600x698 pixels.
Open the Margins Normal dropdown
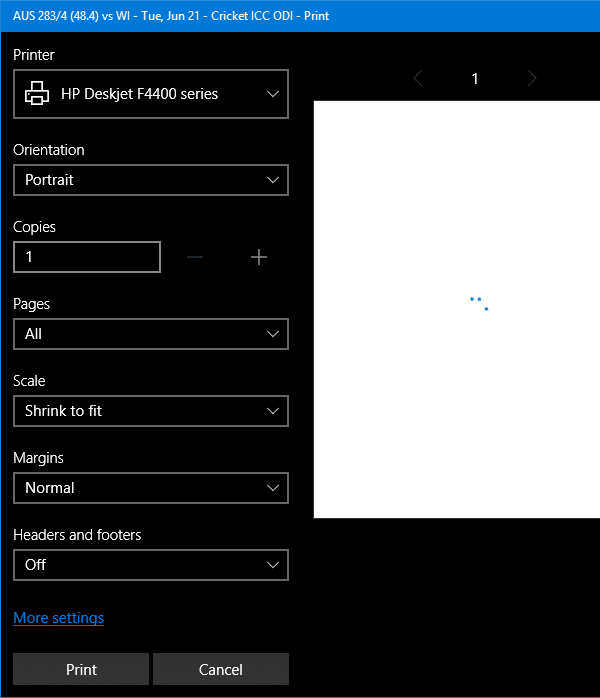click(151, 488)
